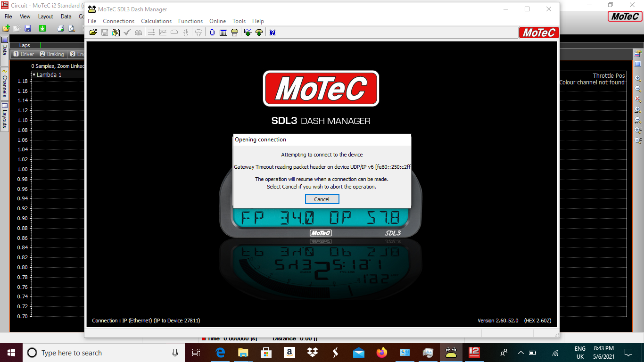Click the blue zero icon in toolbar
Screen dimensions: 644x362
click(x=212, y=33)
